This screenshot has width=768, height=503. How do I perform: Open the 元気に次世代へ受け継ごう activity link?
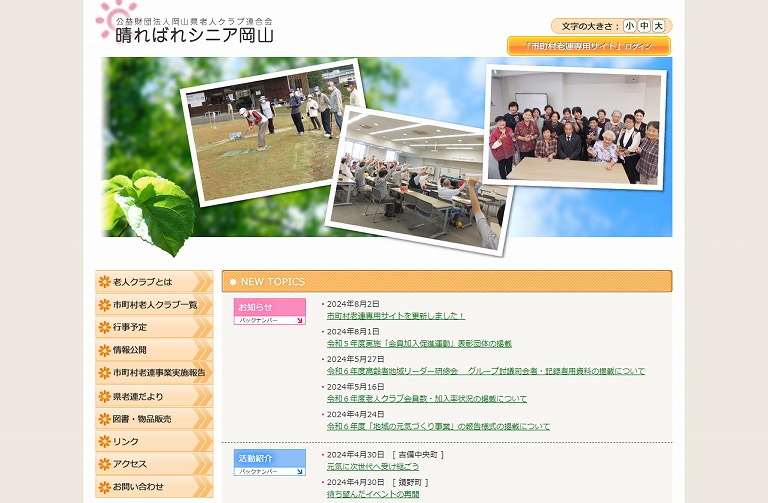373,466
